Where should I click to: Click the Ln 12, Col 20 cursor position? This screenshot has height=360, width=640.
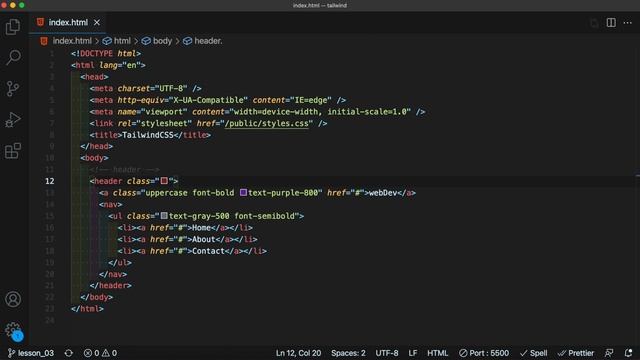click(298, 353)
